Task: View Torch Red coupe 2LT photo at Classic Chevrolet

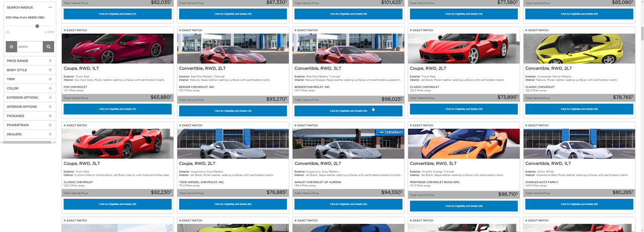Action: tap(464, 48)
